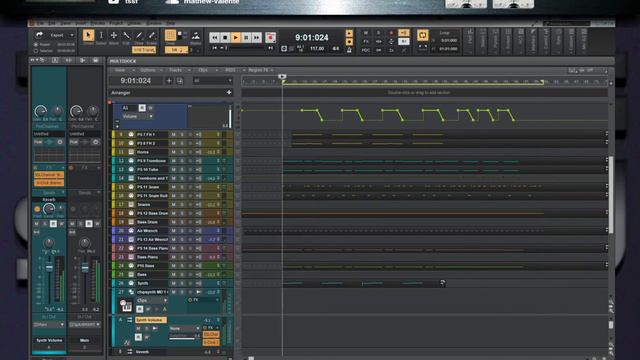Image resolution: width=640 pixels, height=360 pixels.
Task: Mute track 9 PS 7 FX 1
Action: coord(173,134)
